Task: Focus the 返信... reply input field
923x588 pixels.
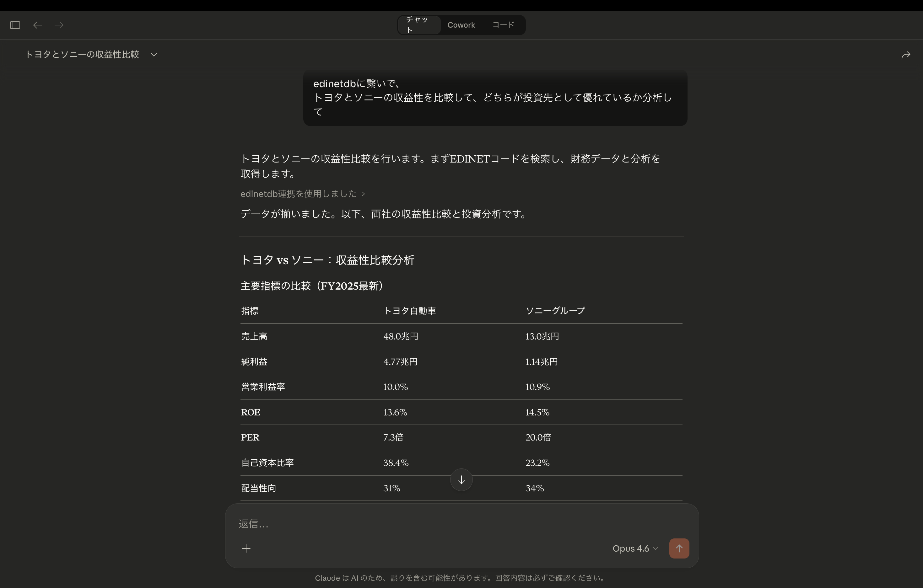Action: [x=422, y=524]
